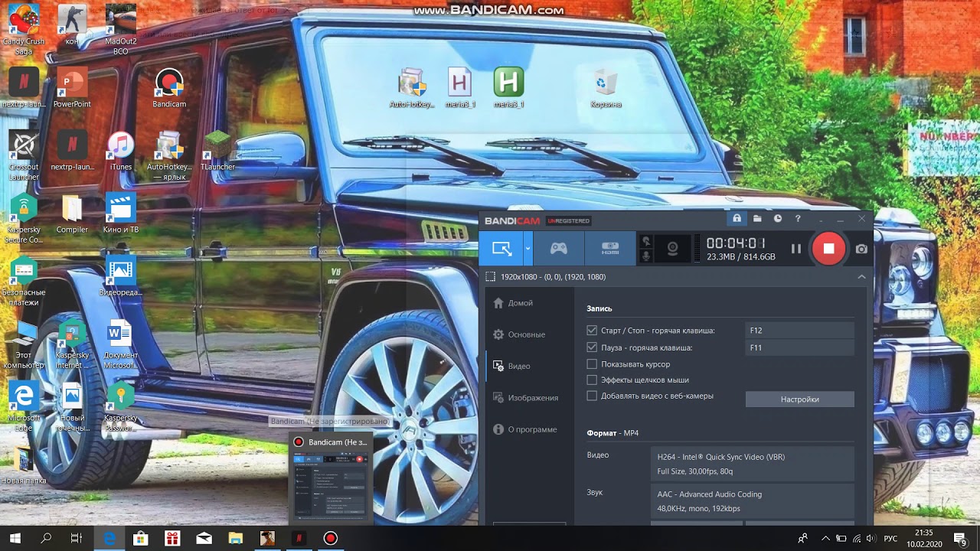Click the Bandicam taskbar preview thumbnail
Image resolution: width=980 pixels, height=551 pixels.
(x=331, y=481)
